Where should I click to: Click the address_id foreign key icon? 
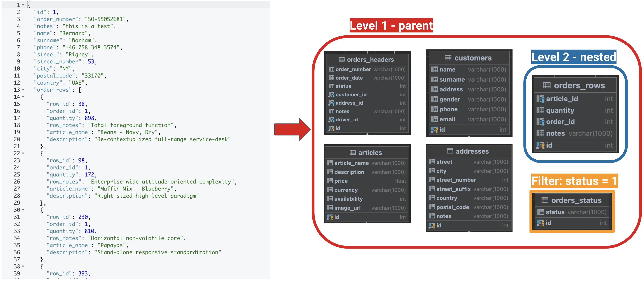(331, 103)
